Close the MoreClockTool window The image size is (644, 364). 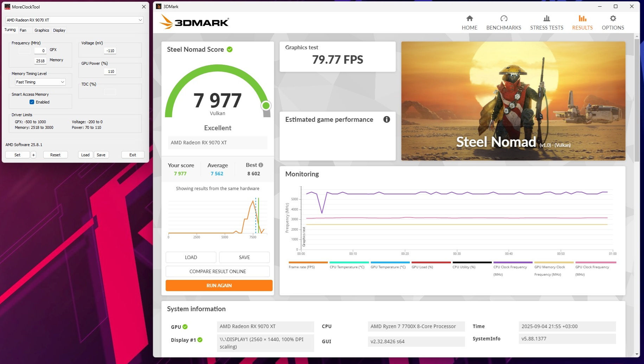coord(144,7)
